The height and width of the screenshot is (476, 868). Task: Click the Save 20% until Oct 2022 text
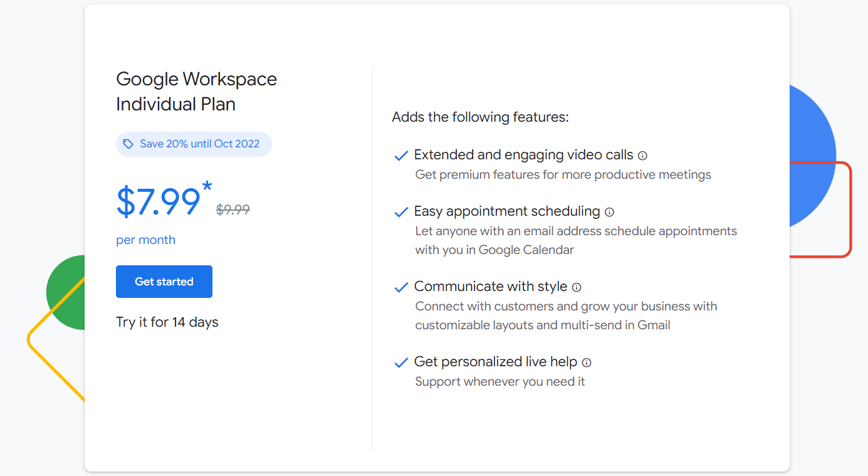(199, 144)
